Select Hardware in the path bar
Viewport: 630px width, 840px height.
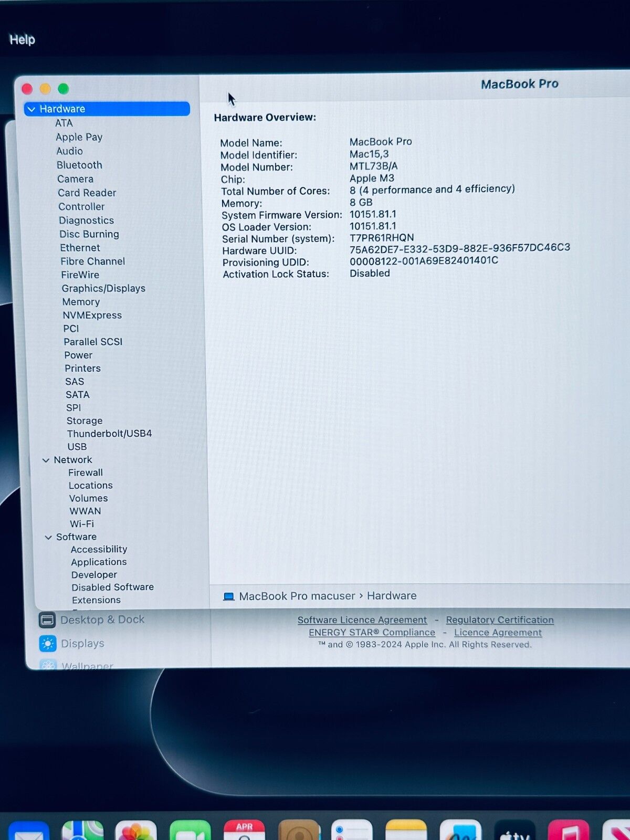[x=392, y=596]
